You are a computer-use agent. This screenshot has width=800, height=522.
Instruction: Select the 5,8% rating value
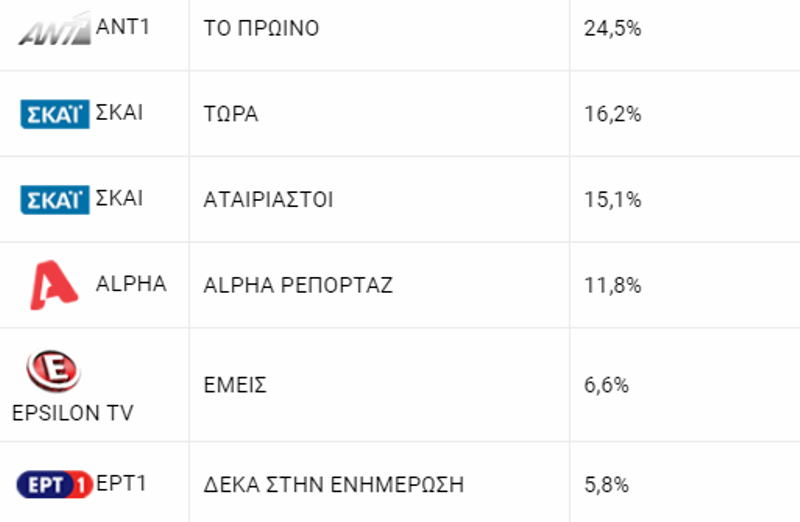pyautogui.click(x=606, y=485)
